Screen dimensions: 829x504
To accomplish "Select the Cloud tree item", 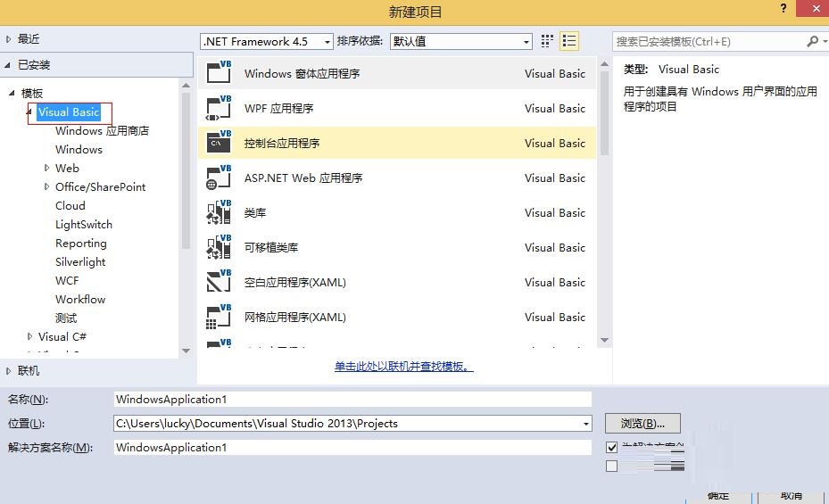I will [70, 205].
